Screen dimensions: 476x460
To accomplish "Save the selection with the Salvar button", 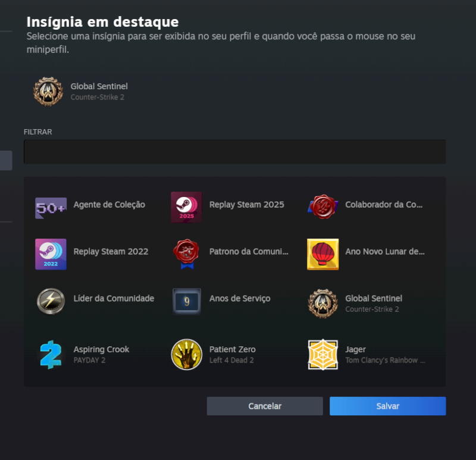I will click(x=388, y=406).
